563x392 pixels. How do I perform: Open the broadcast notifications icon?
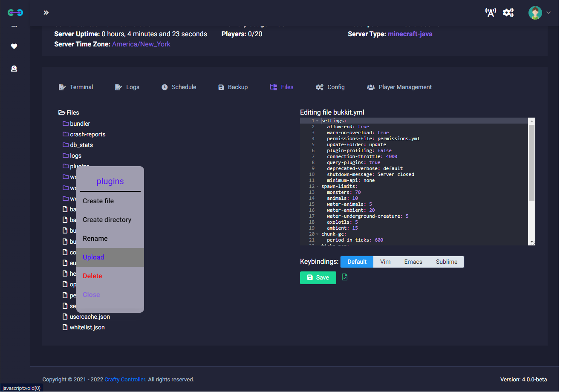pos(491,13)
